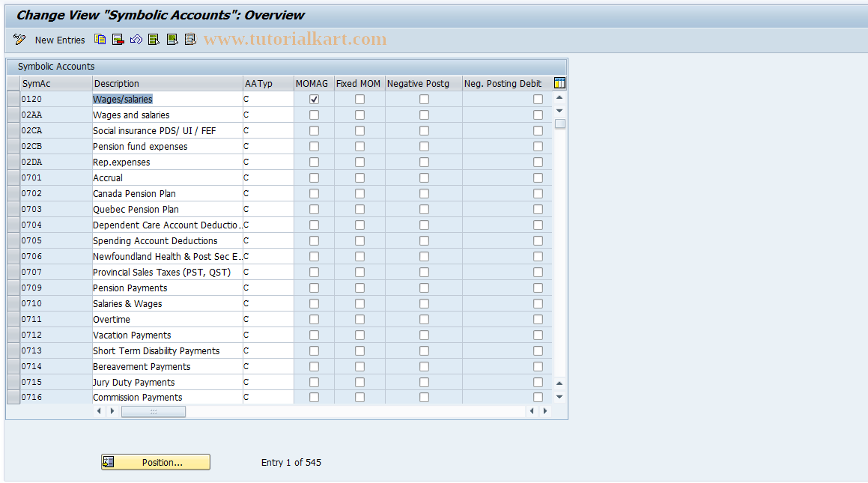The image size is (868, 483).
Task: Click vertical scrollbar top up arrow
Action: pyautogui.click(x=559, y=97)
